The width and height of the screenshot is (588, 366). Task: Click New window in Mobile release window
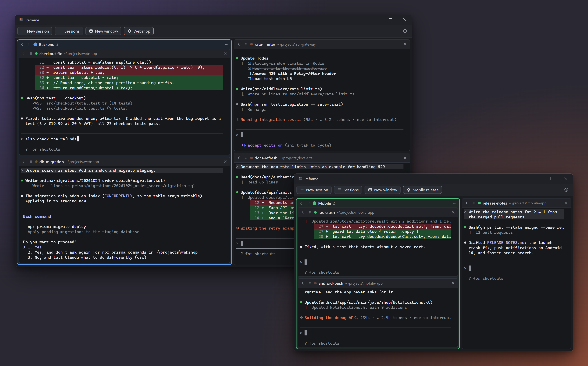pos(382,190)
